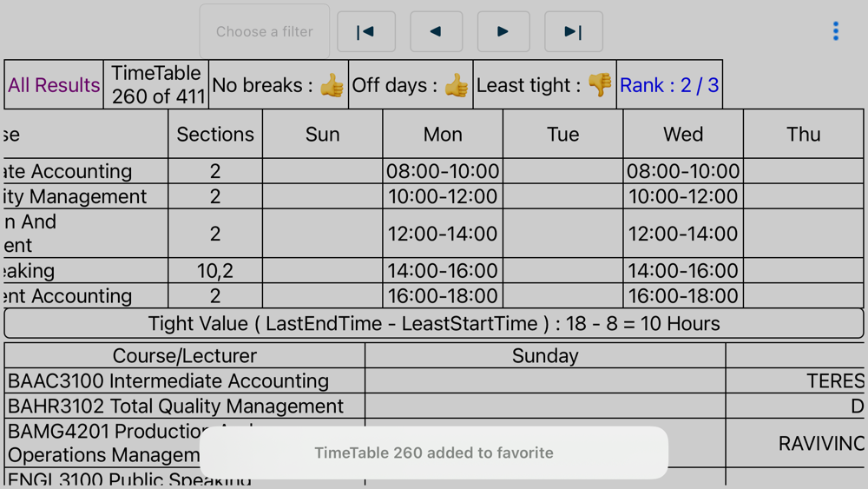Jump to the first timetable
The image size is (868, 489).
tap(366, 31)
